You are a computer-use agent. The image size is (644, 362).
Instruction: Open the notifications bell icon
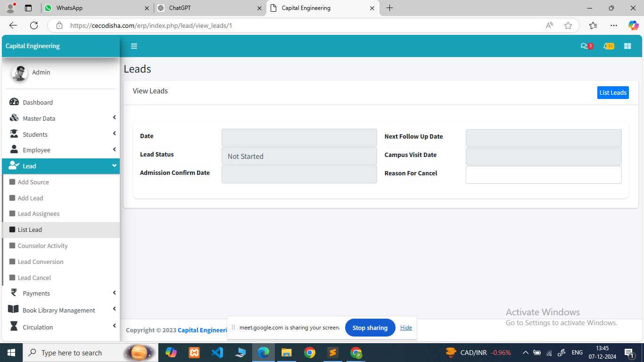(607, 46)
